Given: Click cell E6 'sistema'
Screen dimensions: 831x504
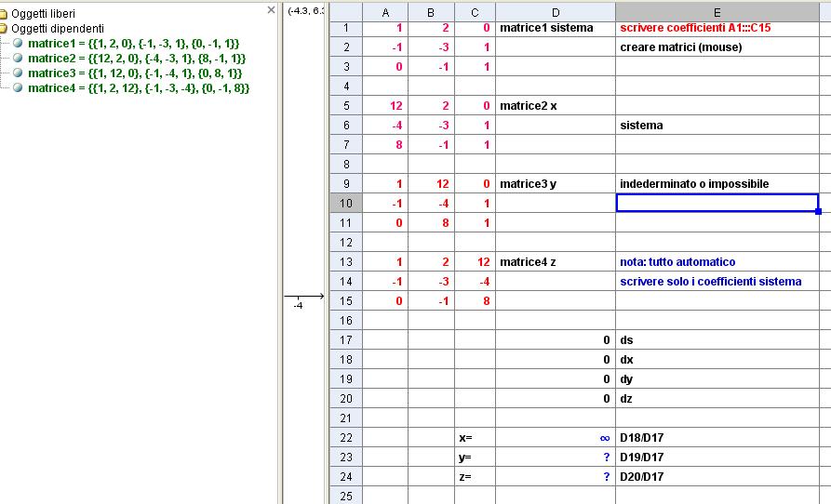Looking at the screenshot, I should tap(717, 126).
